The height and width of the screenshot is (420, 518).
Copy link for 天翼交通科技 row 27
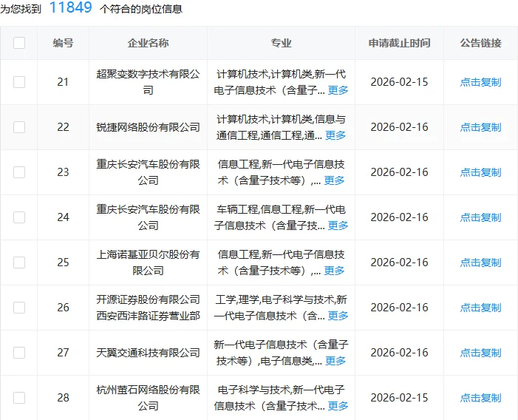tap(480, 353)
